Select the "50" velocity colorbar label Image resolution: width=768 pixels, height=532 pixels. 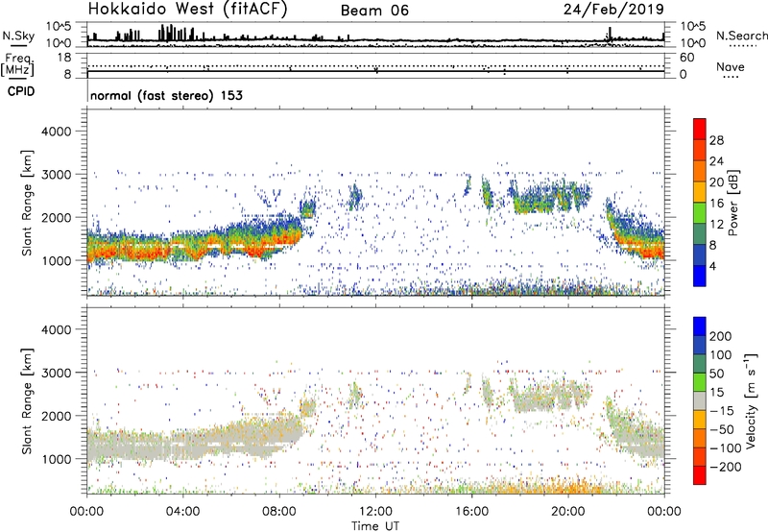tap(716, 374)
